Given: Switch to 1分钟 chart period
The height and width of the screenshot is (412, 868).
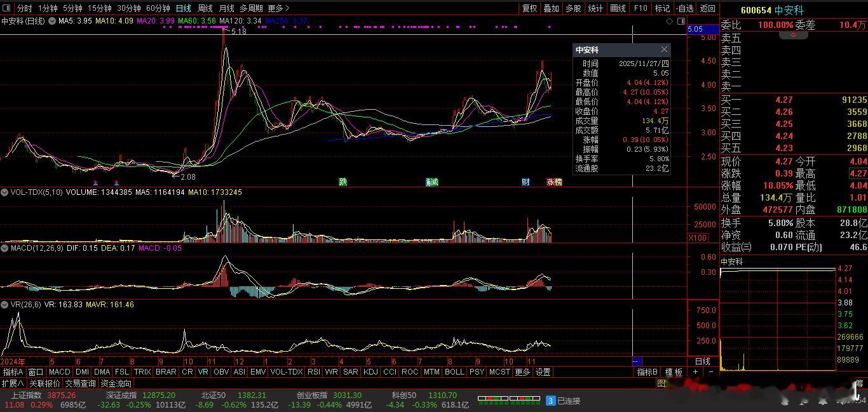Looking at the screenshot, I should [48, 8].
